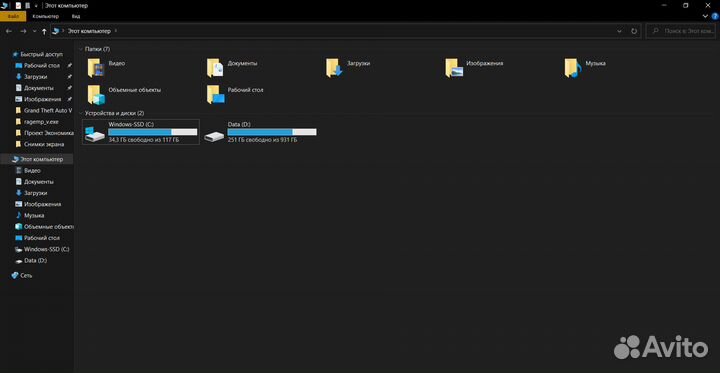Open Data (D:) in the sidebar
Image resolution: width=720 pixels, height=373 pixels.
click(31, 261)
